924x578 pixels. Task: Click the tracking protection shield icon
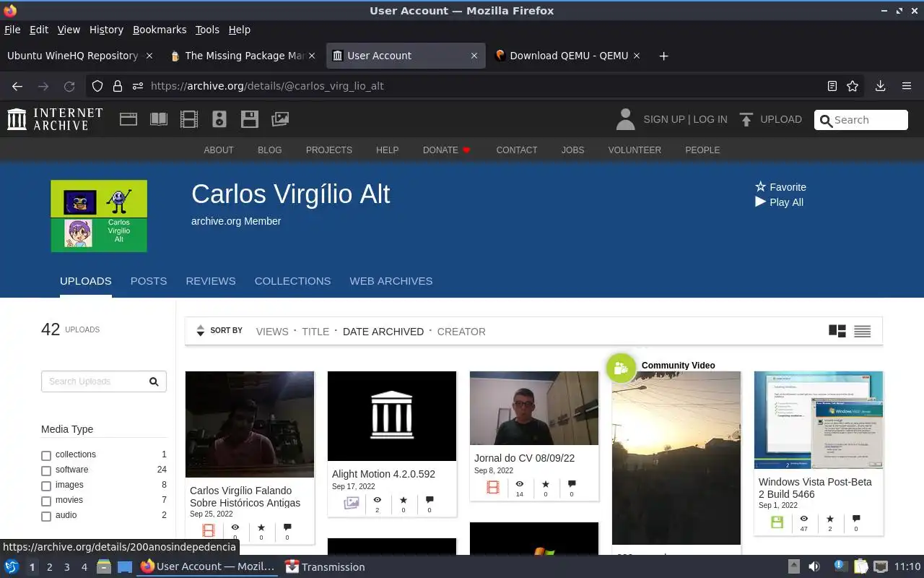point(97,86)
